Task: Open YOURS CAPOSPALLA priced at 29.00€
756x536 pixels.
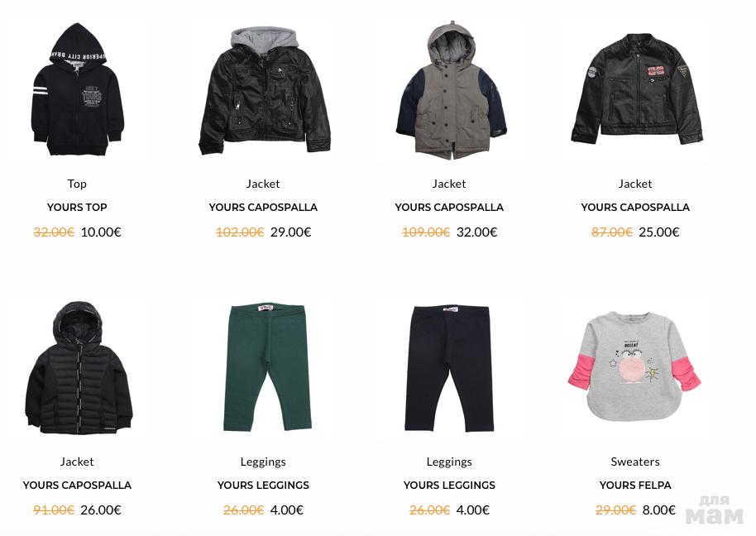Action: (x=263, y=208)
